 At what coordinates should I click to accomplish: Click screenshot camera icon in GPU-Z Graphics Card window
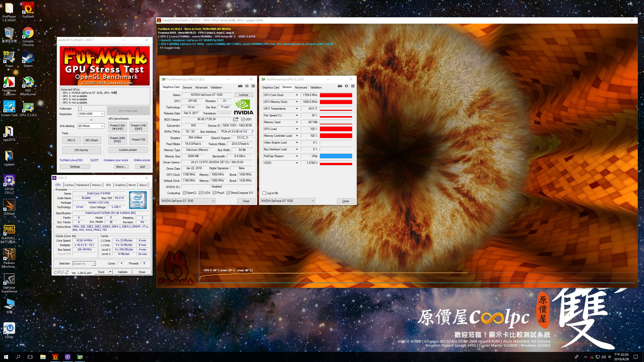[x=240, y=86]
